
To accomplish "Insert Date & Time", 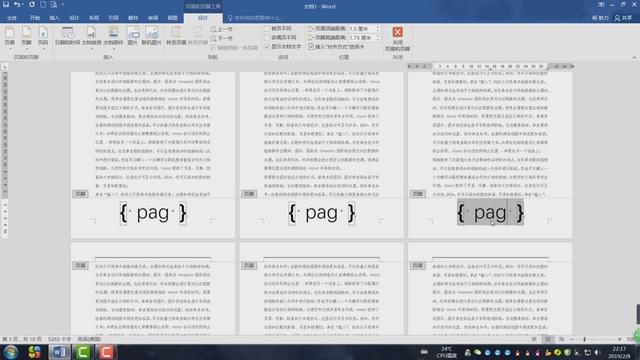I will (67, 36).
